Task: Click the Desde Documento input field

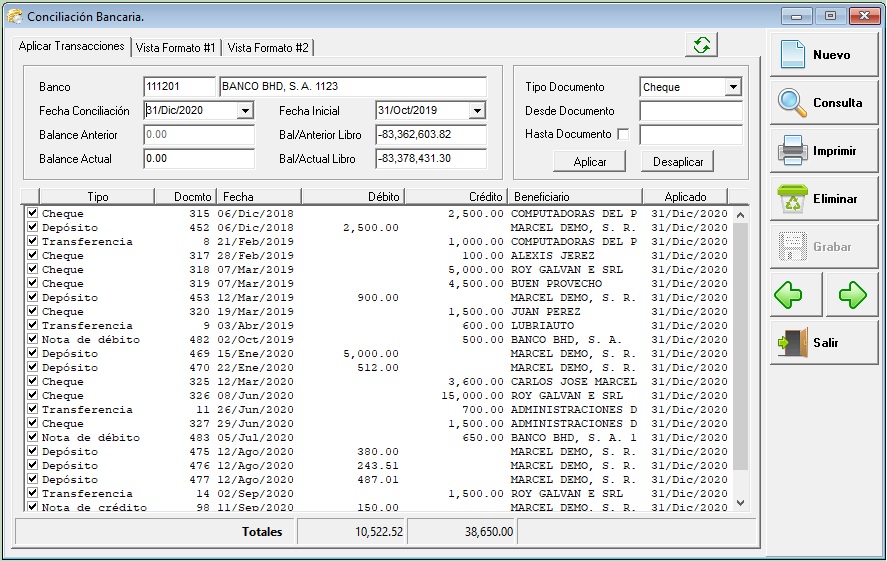Action: click(x=690, y=111)
